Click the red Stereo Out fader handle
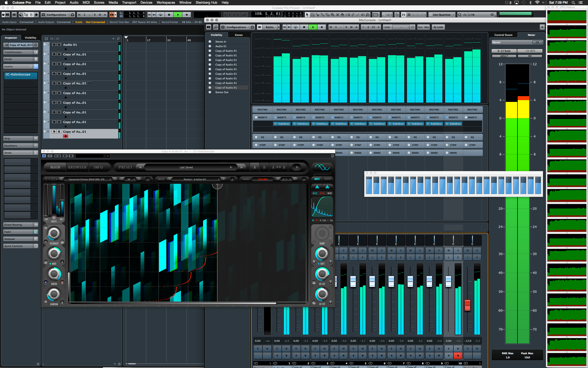 [x=467, y=305]
